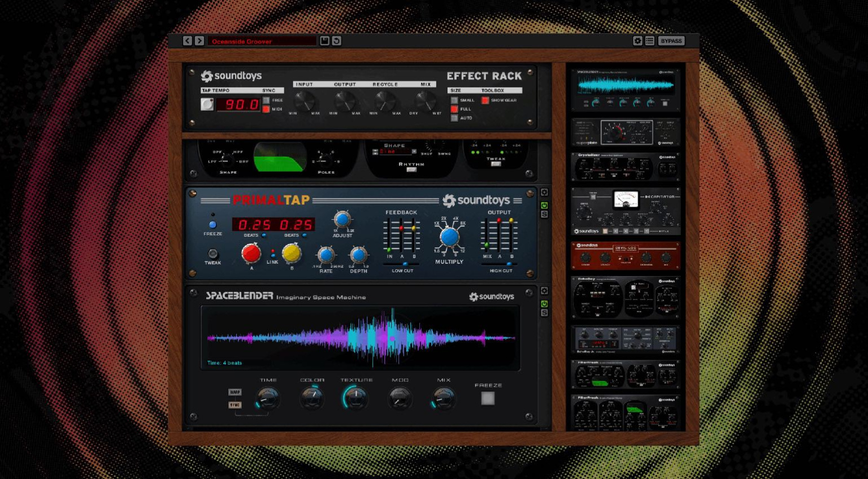Open PrimalTap slot gear menu

(x=544, y=193)
